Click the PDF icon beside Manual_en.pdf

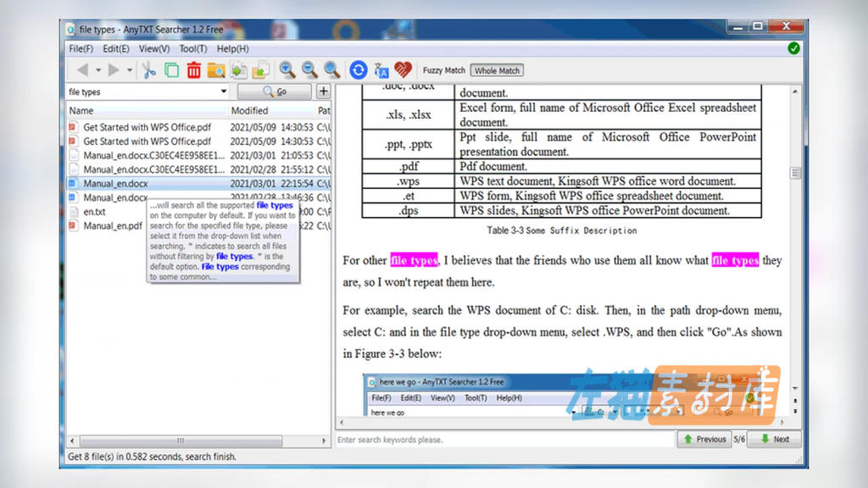point(73,225)
